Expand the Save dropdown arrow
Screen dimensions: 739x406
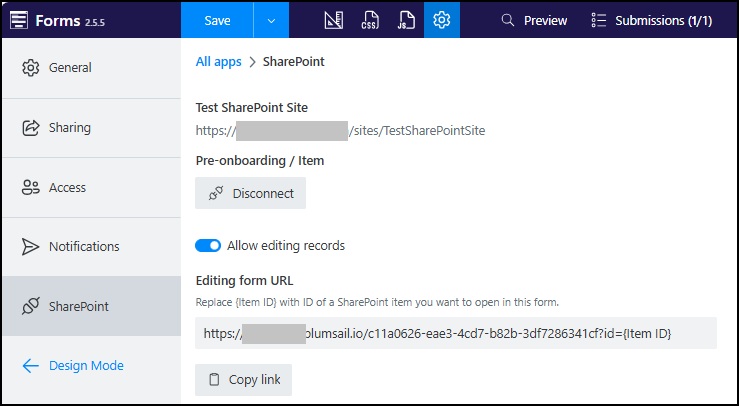[271, 20]
